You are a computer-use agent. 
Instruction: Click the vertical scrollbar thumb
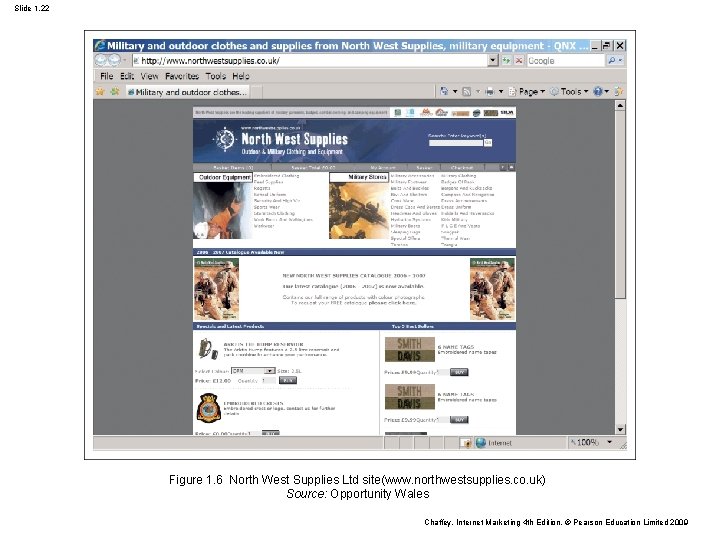(x=620, y=205)
